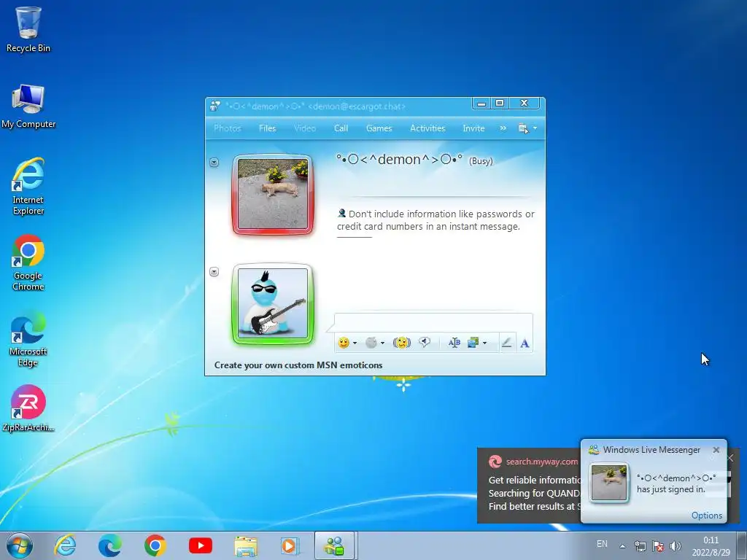The image size is (747, 560).
Task: Click the AB text cursor icon
Action: (454, 343)
